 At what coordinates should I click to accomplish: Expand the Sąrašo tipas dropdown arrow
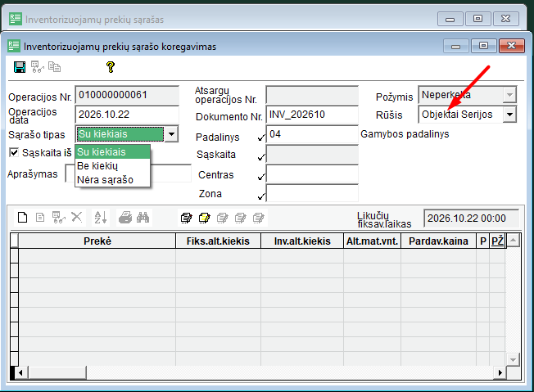pyautogui.click(x=171, y=134)
